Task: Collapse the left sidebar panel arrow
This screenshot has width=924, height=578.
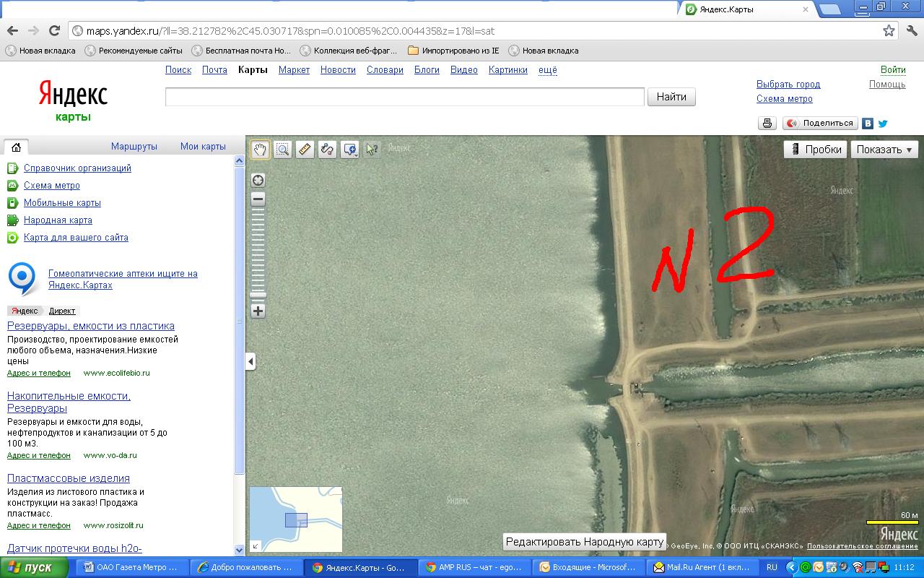Action: tap(250, 361)
